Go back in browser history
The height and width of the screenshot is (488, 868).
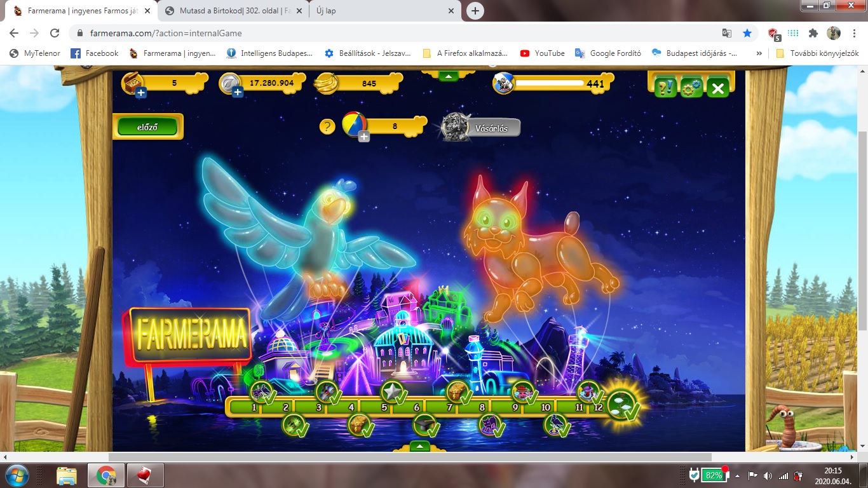click(15, 33)
